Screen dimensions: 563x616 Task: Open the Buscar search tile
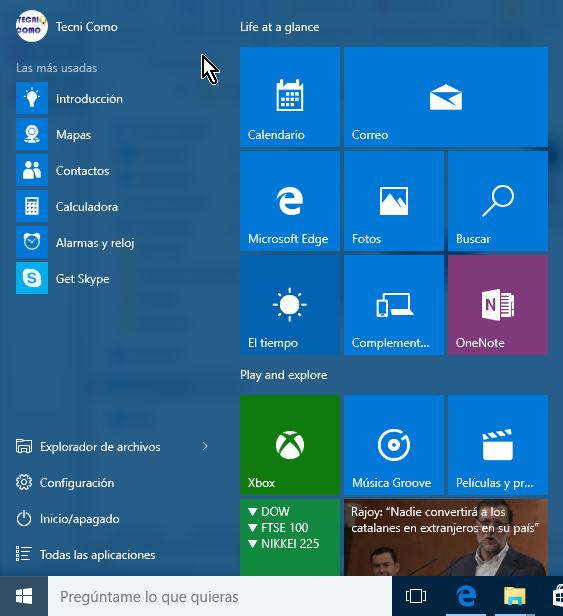point(498,201)
